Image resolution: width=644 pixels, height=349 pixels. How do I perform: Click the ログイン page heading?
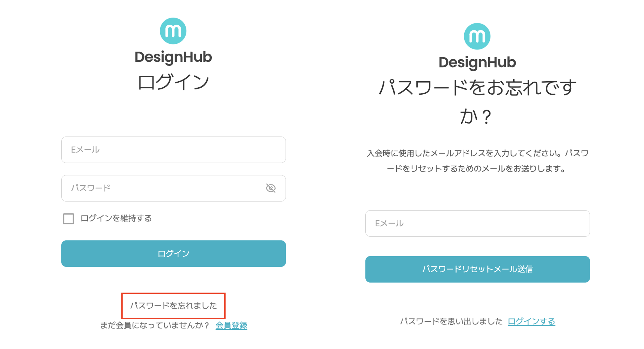[173, 82]
